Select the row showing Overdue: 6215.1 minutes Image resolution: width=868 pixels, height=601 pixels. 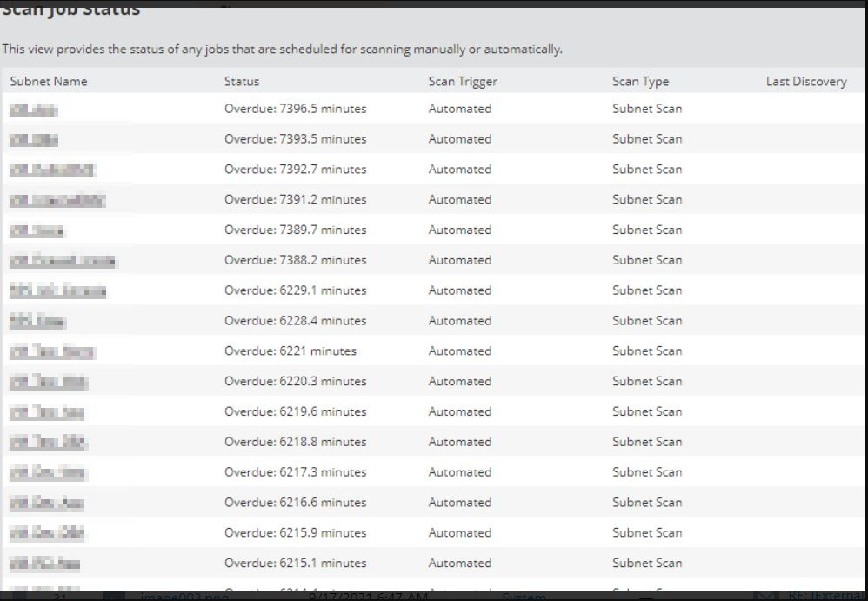pos(296,563)
